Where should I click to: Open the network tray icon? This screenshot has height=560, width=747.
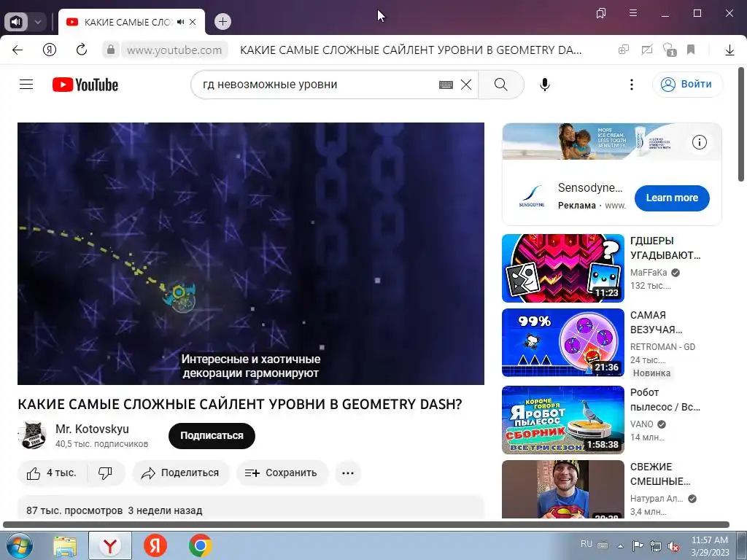(656, 546)
